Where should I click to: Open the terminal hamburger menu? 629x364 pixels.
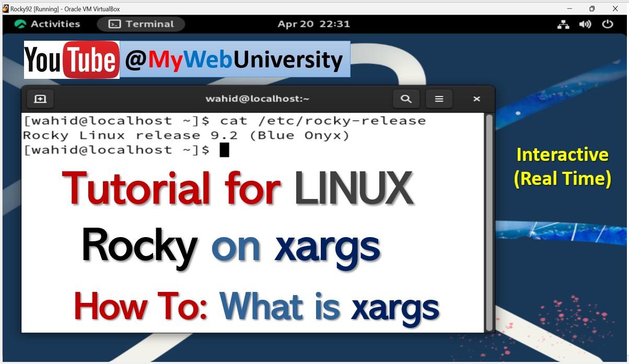coord(439,99)
